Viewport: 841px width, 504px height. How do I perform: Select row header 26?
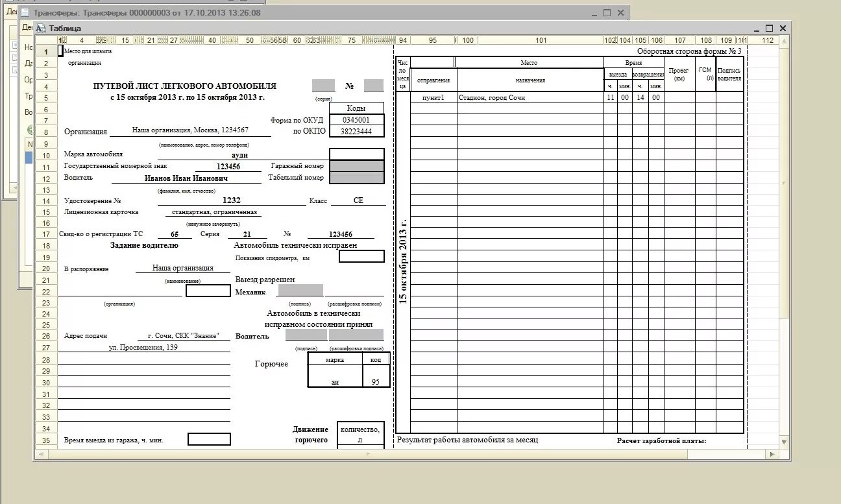click(x=46, y=336)
